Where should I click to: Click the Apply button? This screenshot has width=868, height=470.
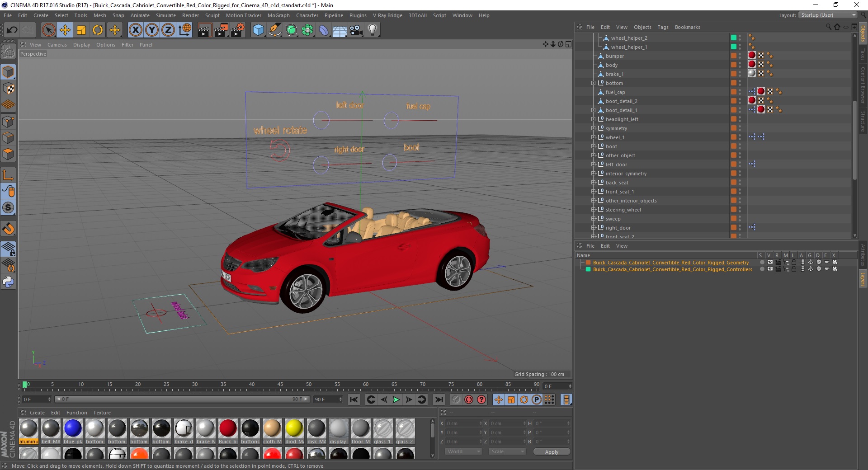tap(552, 451)
